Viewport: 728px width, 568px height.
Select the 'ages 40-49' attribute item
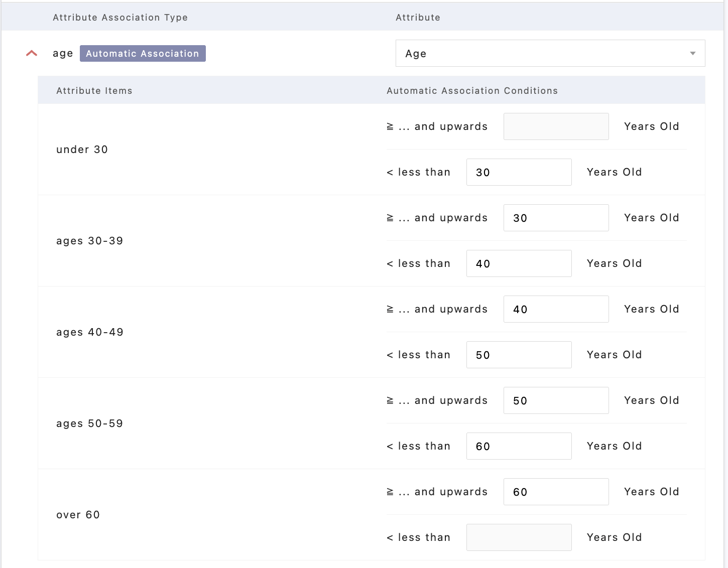point(89,332)
